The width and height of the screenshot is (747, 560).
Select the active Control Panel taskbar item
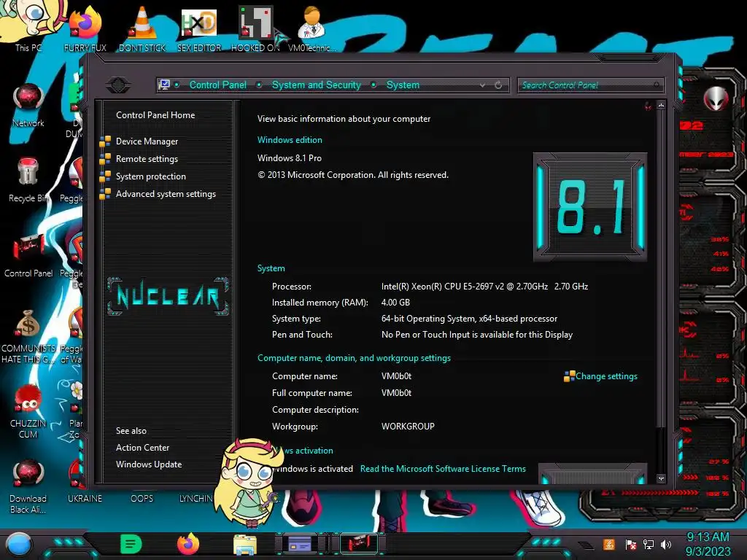359,544
